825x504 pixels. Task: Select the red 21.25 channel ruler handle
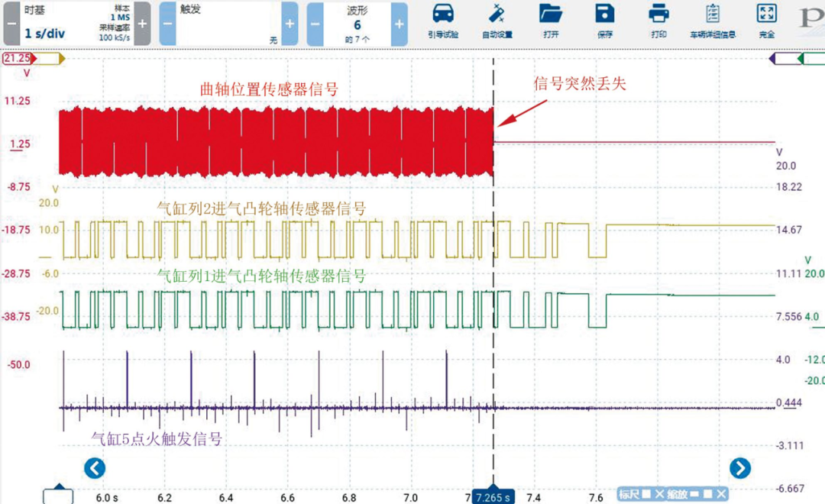coord(19,58)
